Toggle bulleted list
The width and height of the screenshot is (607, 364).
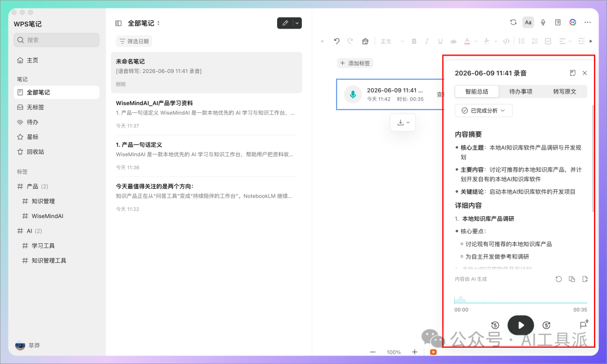[x=522, y=41]
